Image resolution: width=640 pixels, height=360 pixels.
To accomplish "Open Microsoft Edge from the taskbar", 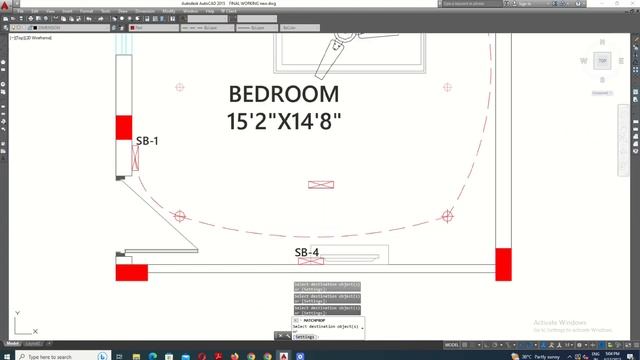I will [x=153, y=356].
